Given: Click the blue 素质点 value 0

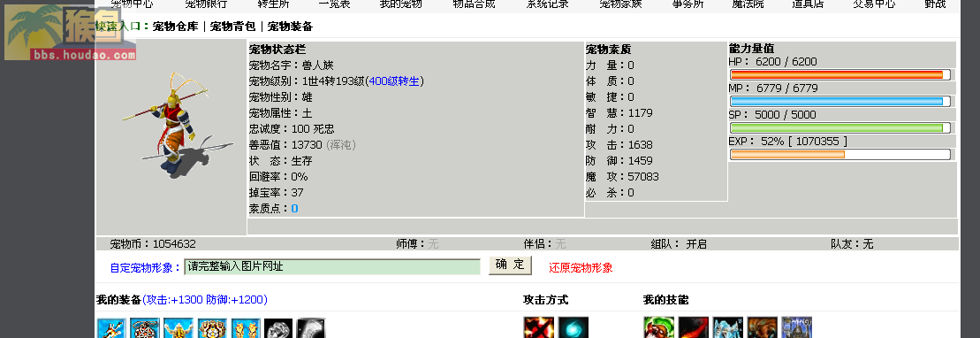Looking at the screenshot, I should click(x=294, y=209).
